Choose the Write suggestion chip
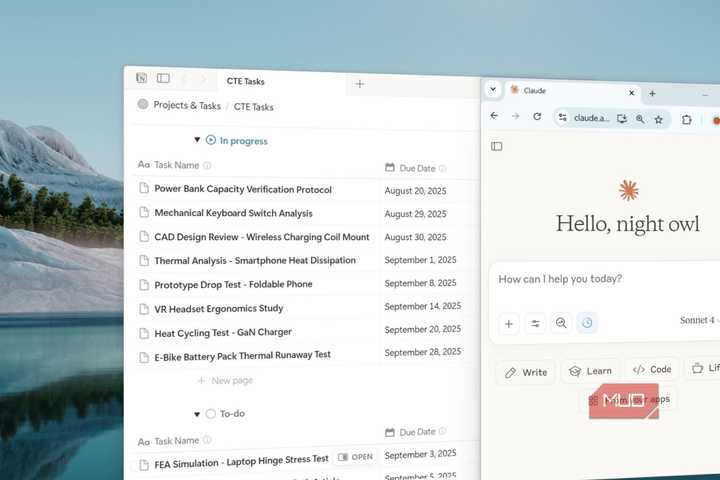The height and width of the screenshot is (480, 720). pyautogui.click(x=526, y=373)
